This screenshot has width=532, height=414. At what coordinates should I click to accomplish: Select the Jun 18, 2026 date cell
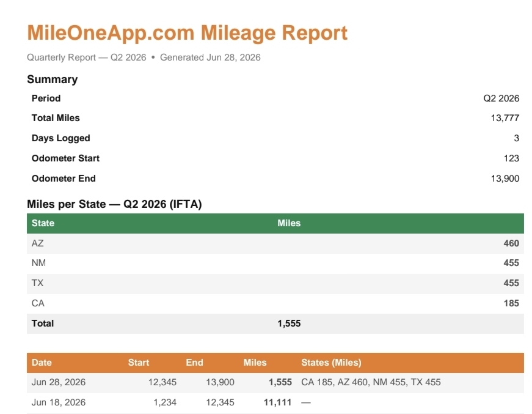[x=59, y=403]
